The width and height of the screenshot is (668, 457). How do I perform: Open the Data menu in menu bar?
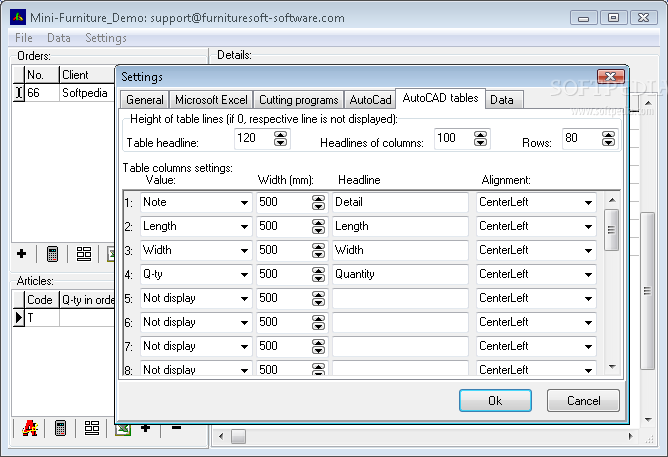59,38
